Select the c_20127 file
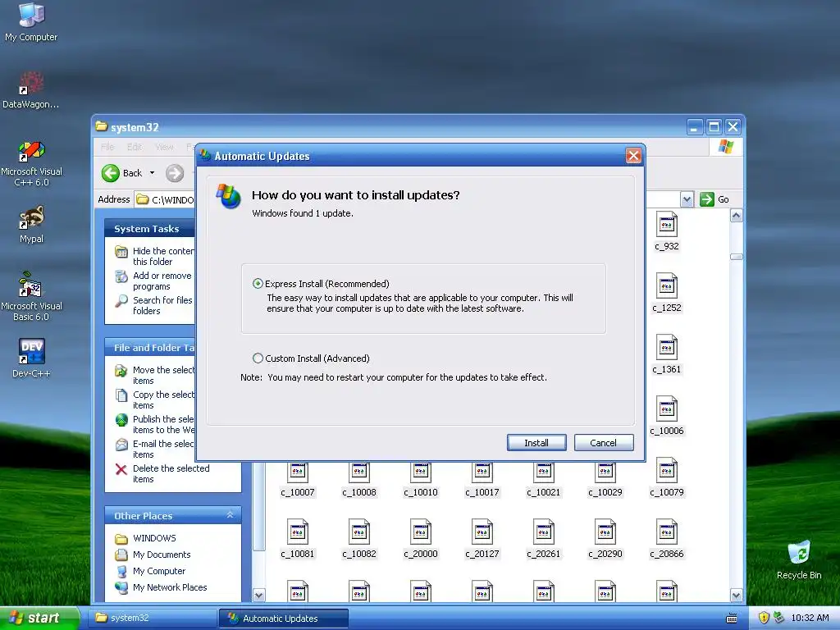 [x=482, y=539]
